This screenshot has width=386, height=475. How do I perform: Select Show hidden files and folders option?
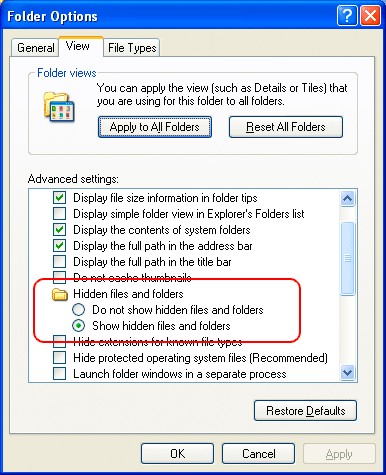click(79, 326)
